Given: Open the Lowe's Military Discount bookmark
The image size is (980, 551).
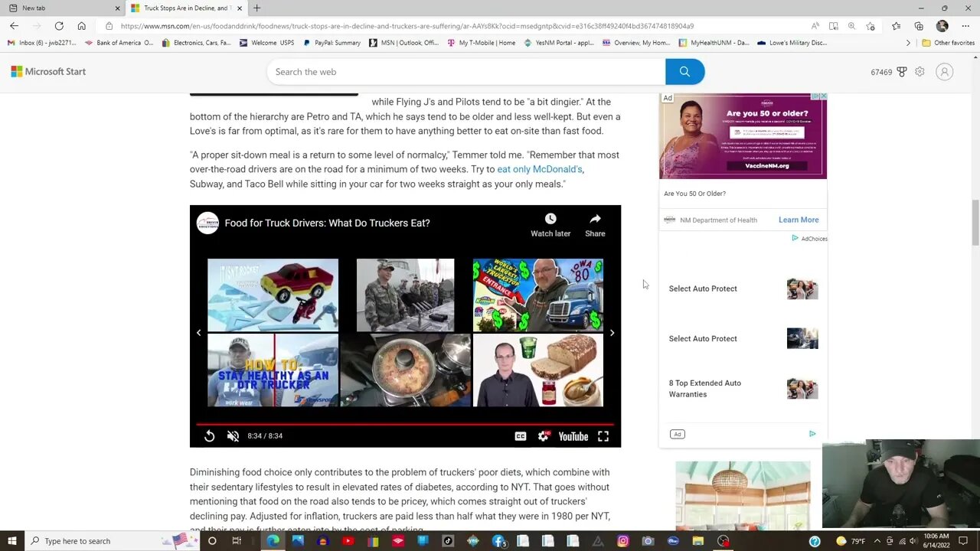Looking at the screenshot, I should pos(792,43).
